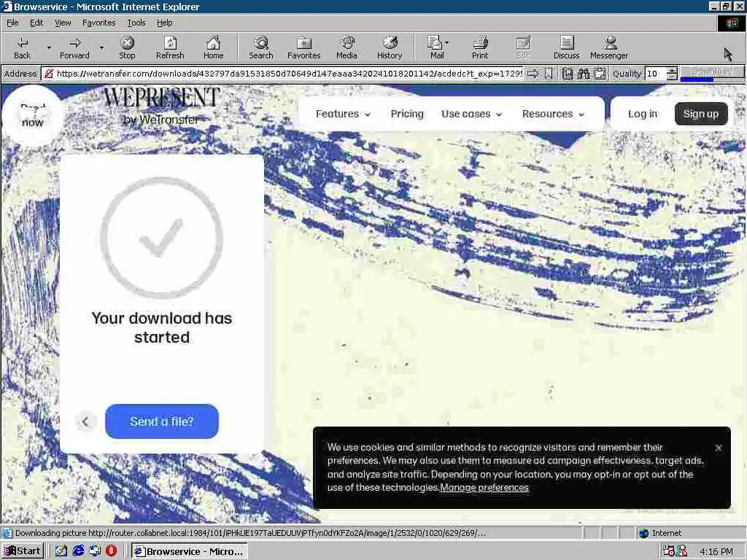Open the Tools menu

click(136, 23)
